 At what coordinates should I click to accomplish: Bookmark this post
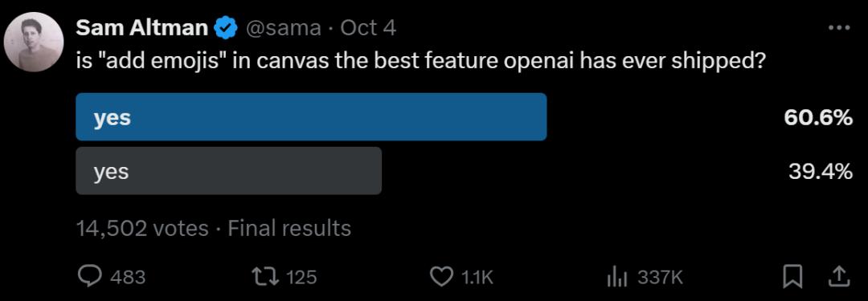click(792, 276)
